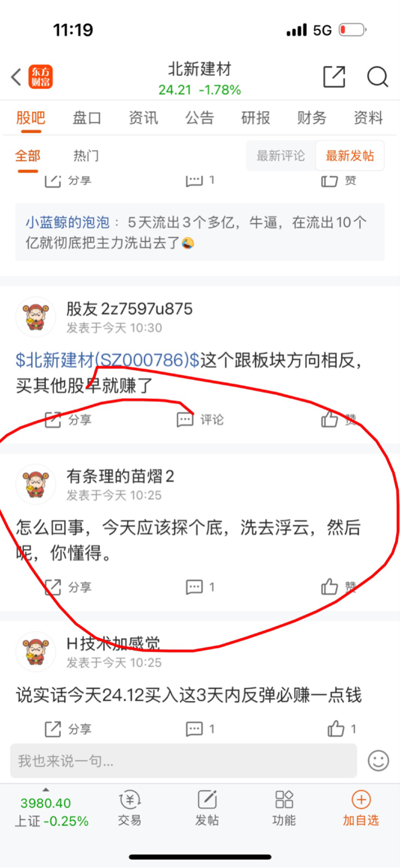Open 小蓝鲸的泡泡 user profile link
This screenshot has width=400, height=868.
(x=68, y=222)
